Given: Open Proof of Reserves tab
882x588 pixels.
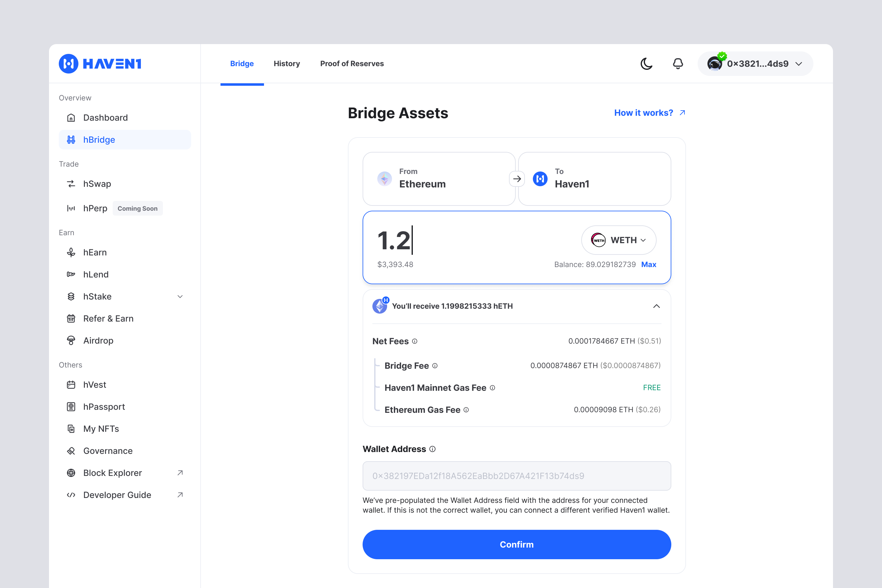Looking at the screenshot, I should (x=352, y=64).
